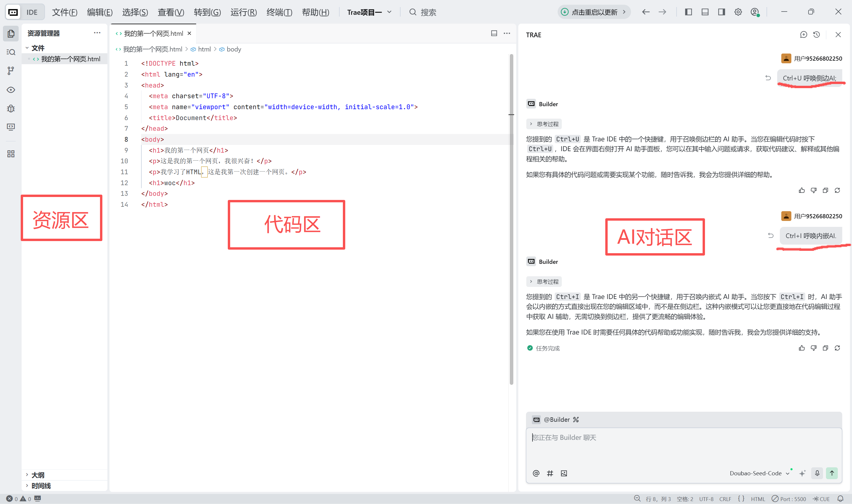
Task: Open the Source Control sidebar icon
Action: (x=11, y=71)
